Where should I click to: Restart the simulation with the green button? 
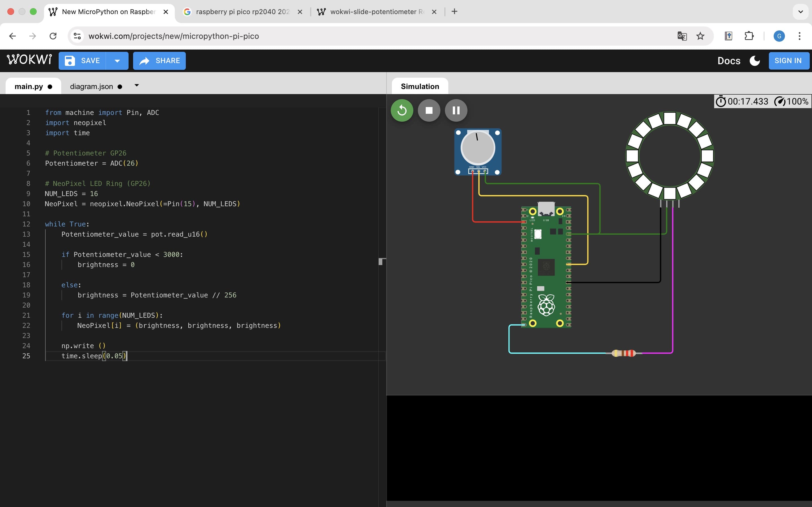402,110
